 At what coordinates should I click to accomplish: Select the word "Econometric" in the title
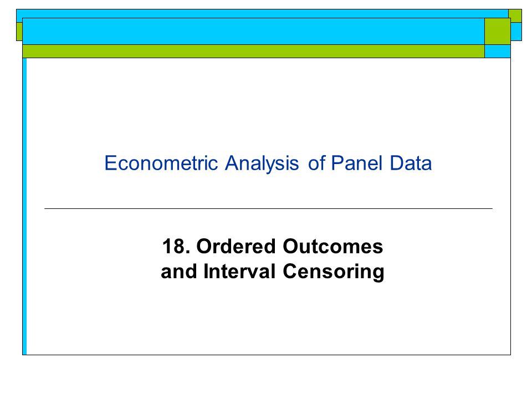(161, 163)
